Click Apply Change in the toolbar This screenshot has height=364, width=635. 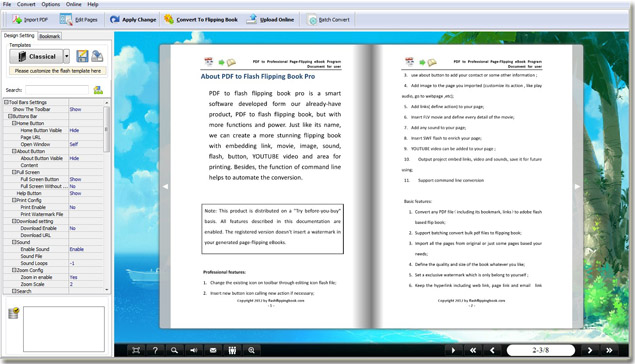coord(133,19)
